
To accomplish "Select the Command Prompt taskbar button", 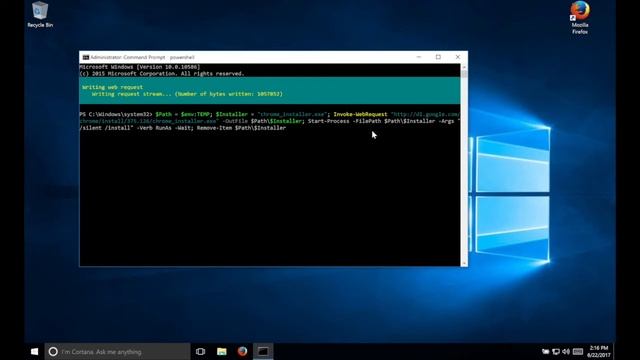I will coord(263,351).
